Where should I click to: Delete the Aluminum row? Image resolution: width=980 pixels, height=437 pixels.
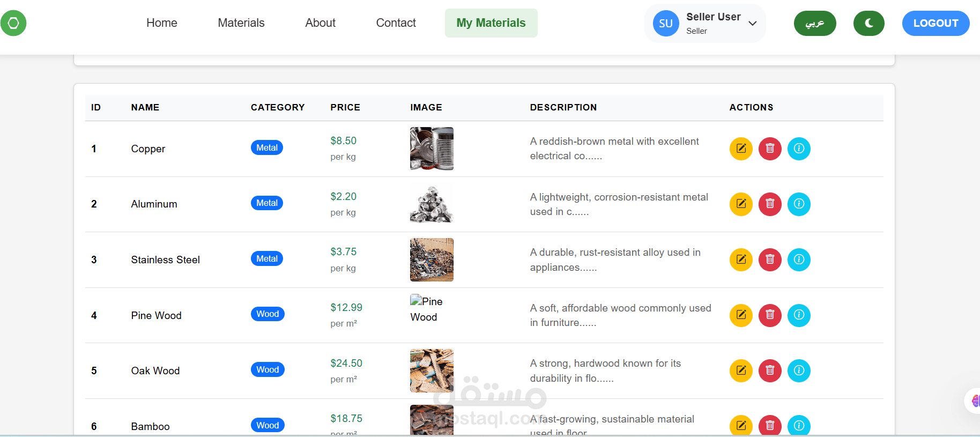pos(770,204)
